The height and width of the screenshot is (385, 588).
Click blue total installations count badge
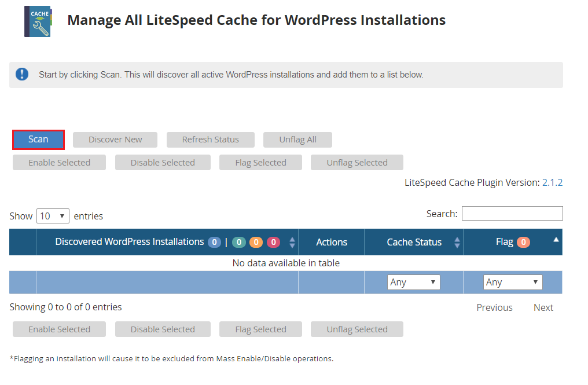click(x=215, y=243)
